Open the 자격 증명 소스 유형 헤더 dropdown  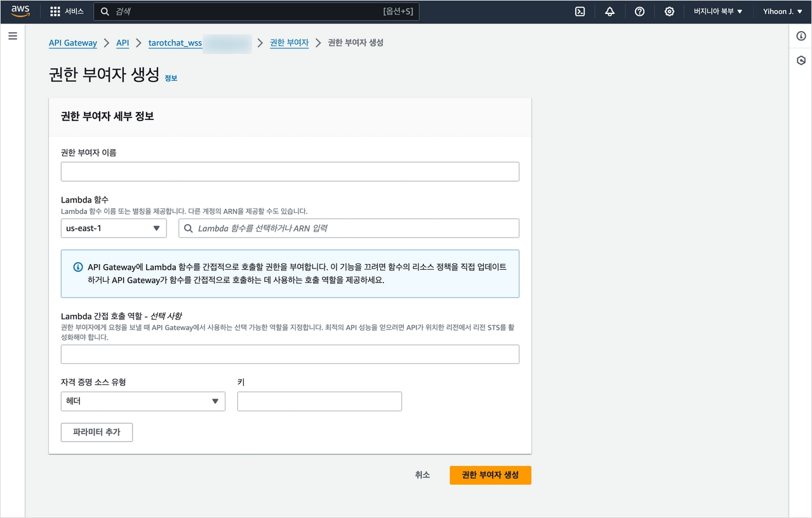[x=143, y=401]
